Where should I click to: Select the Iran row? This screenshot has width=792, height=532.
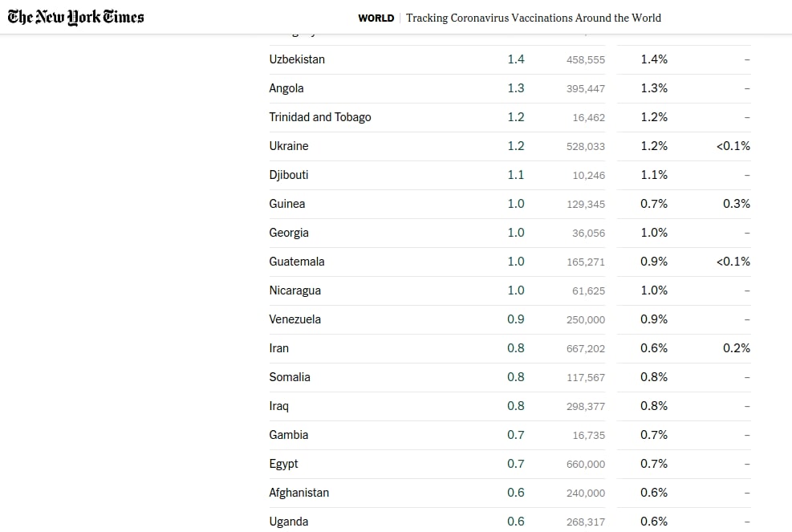coord(510,348)
